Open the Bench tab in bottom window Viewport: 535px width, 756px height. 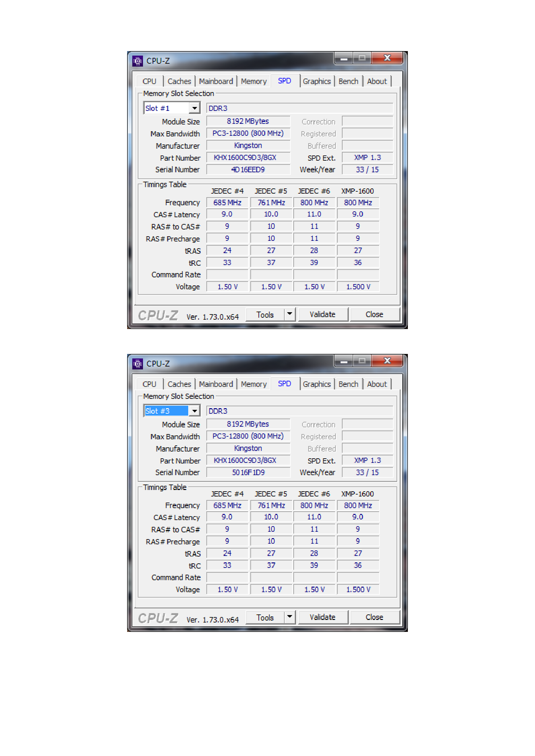(348, 384)
